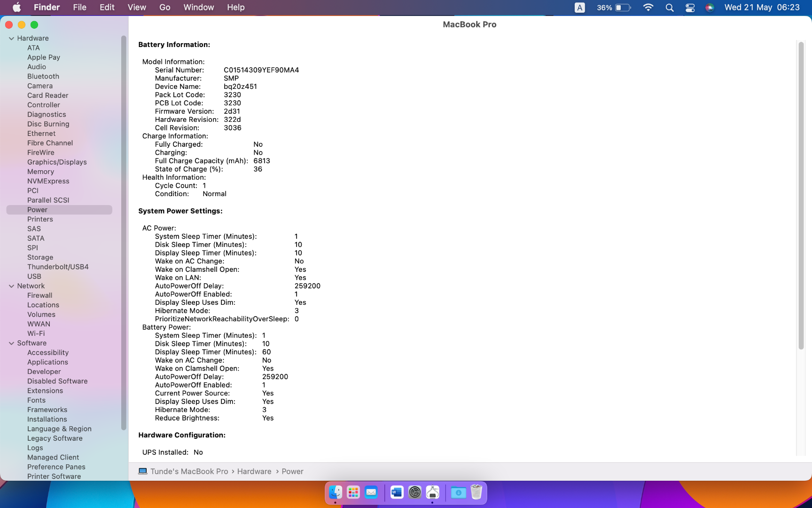This screenshot has height=508, width=812.
Task: Open the Edit menu
Action: (107, 7)
